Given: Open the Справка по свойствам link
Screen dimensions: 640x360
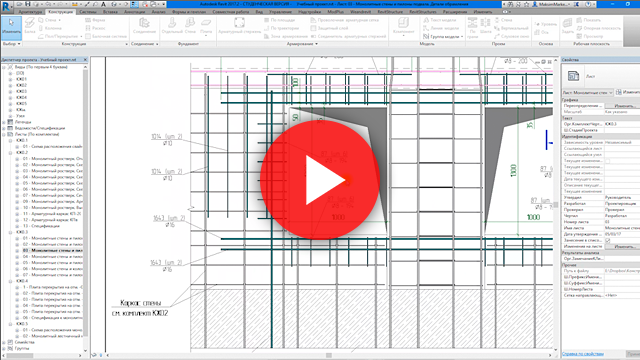Looking at the screenshot, I should coord(582,354).
